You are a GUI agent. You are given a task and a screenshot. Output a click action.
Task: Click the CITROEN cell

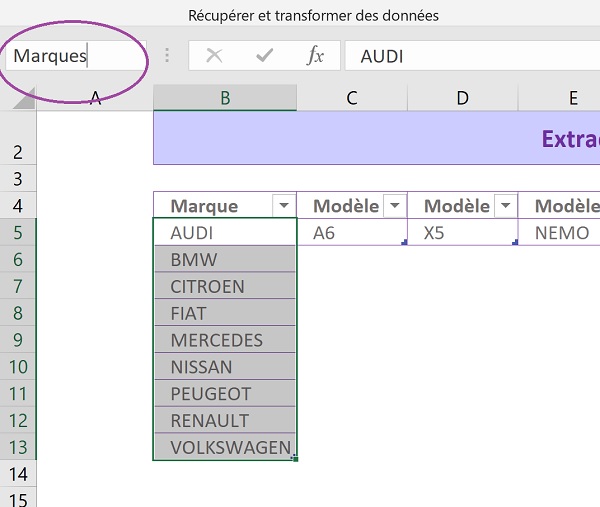click(225, 286)
